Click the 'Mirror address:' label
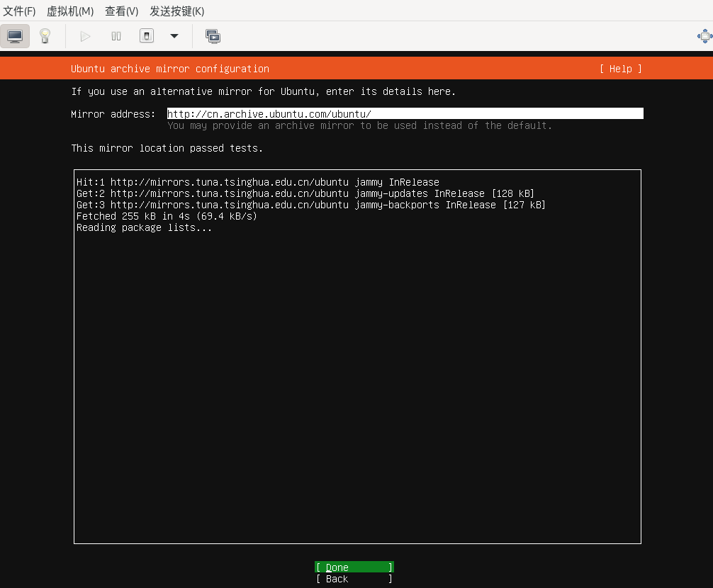Viewport: 713px width, 588px height. pyautogui.click(x=113, y=113)
